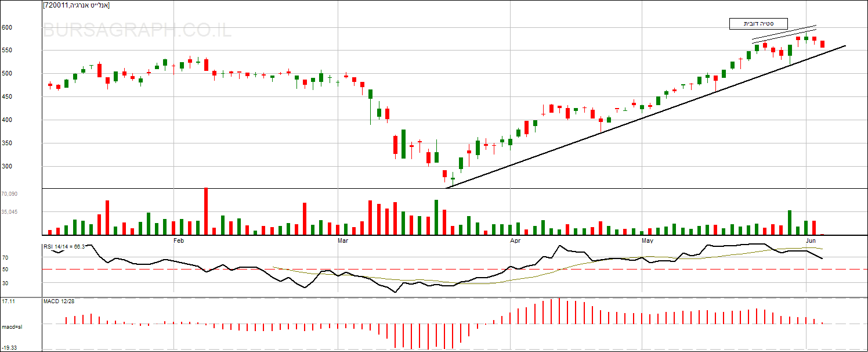Click the 300 price axis label

[7, 167]
